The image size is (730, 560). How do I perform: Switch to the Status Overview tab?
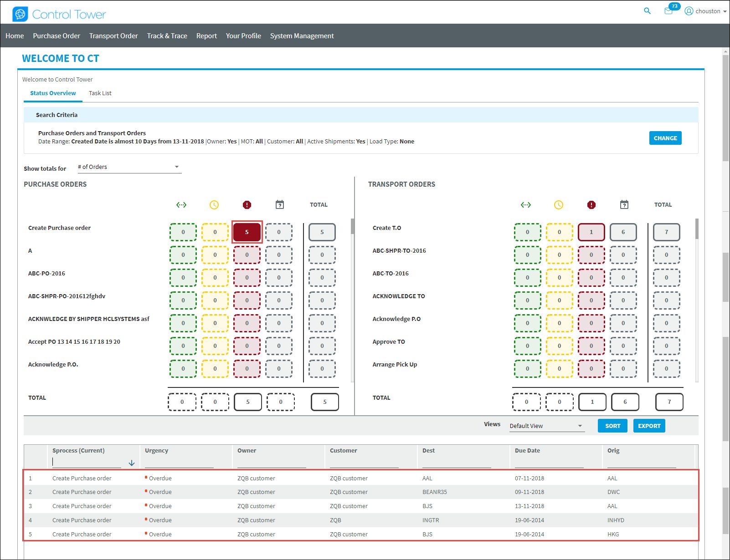[53, 93]
